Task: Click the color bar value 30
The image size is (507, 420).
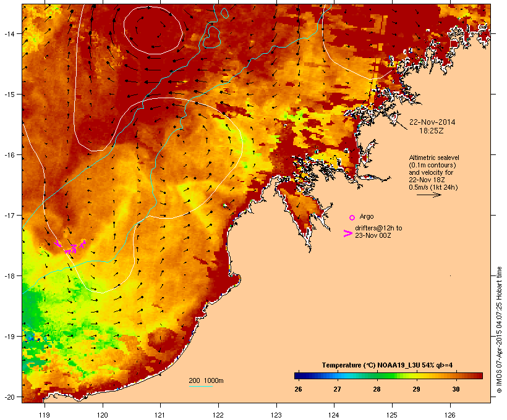Action: click(456, 389)
